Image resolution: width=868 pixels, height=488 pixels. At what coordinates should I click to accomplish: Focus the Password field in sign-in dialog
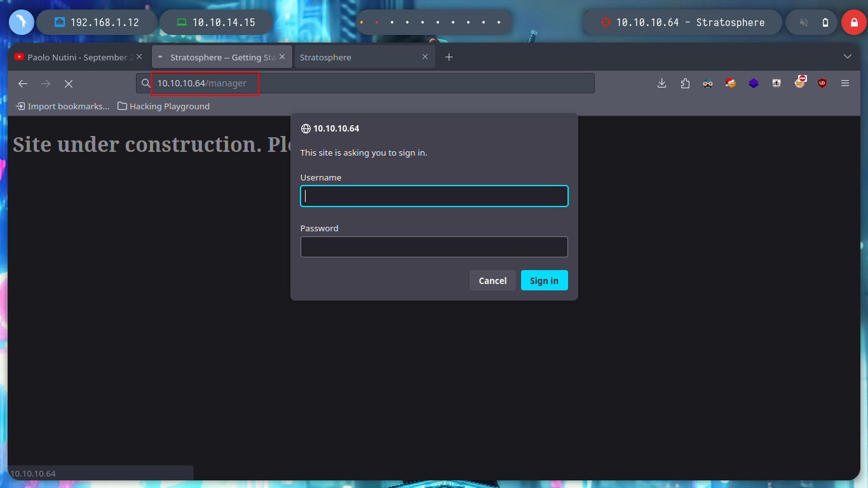point(434,247)
